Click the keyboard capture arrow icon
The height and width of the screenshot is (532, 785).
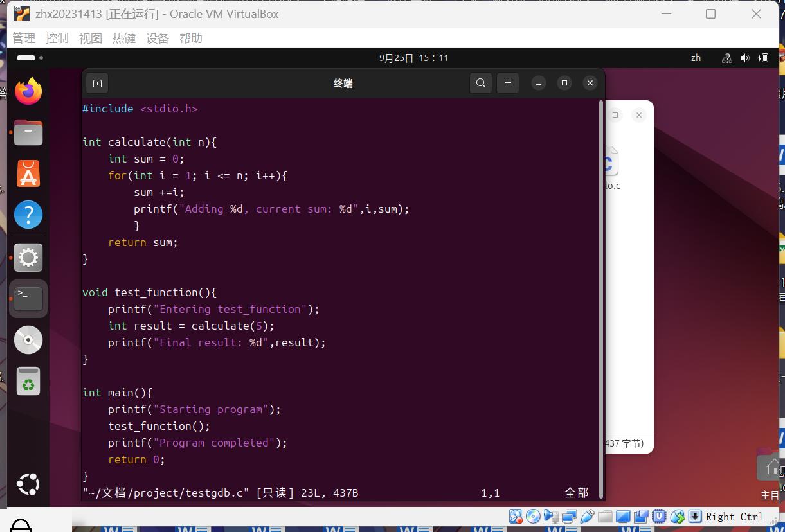[x=695, y=517]
